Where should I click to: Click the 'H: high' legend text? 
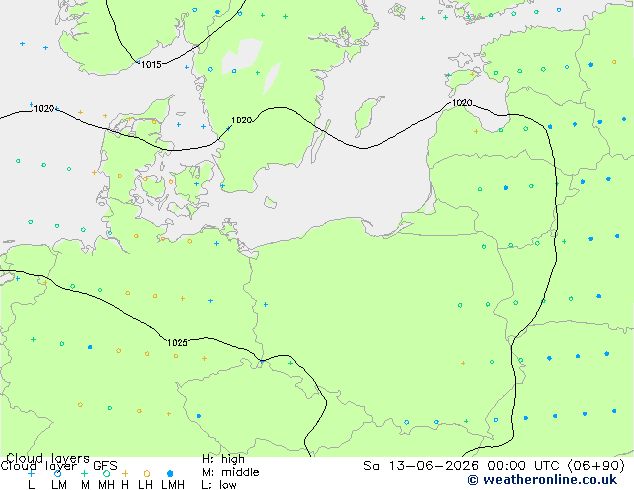pyautogui.click(x=223, y=459)
